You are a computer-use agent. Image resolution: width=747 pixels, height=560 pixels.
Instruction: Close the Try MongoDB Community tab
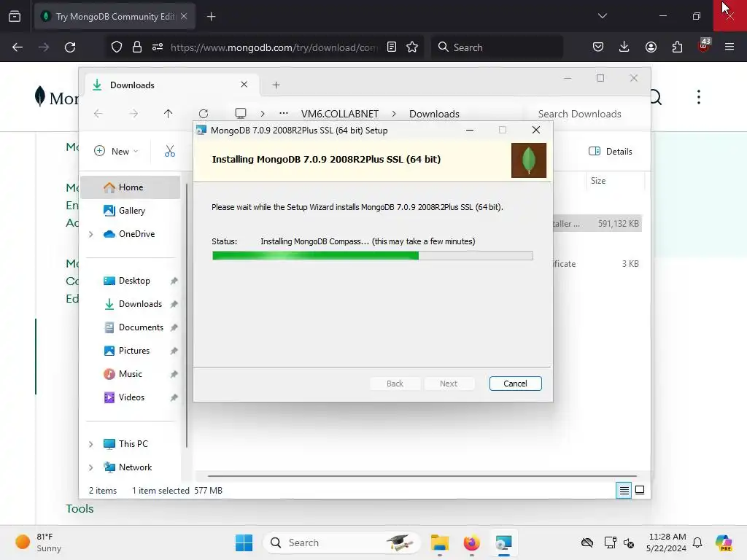pos(184,16)
